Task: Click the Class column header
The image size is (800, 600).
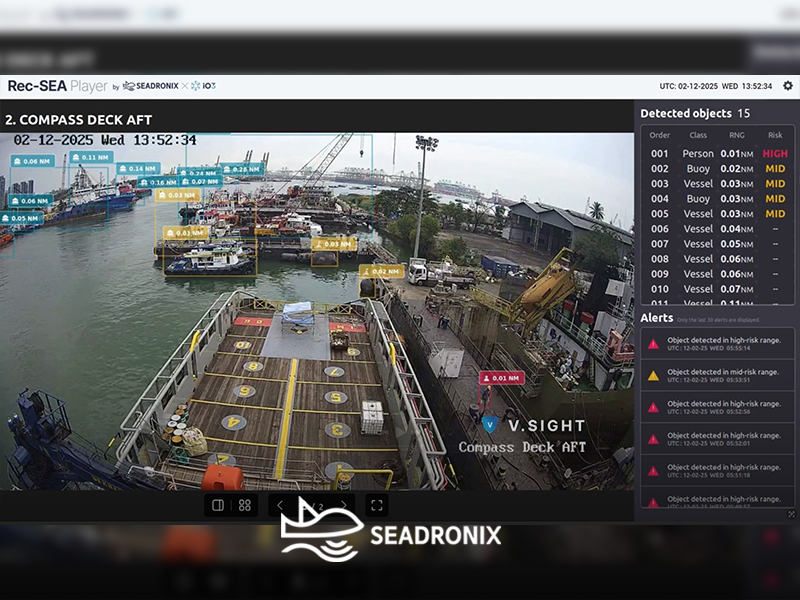Action: (698, 135)
